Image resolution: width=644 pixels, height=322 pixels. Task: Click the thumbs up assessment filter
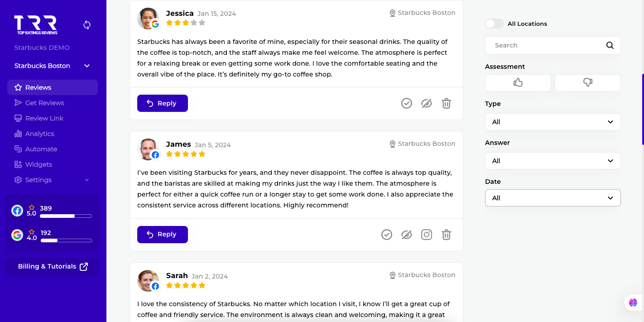[x=518, y=82]
